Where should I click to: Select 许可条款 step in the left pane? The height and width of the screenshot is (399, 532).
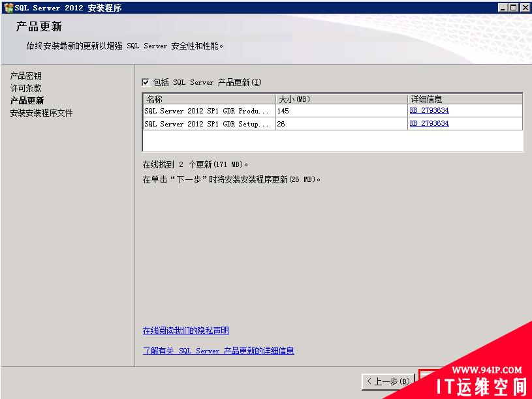click(x=26, y=88)
